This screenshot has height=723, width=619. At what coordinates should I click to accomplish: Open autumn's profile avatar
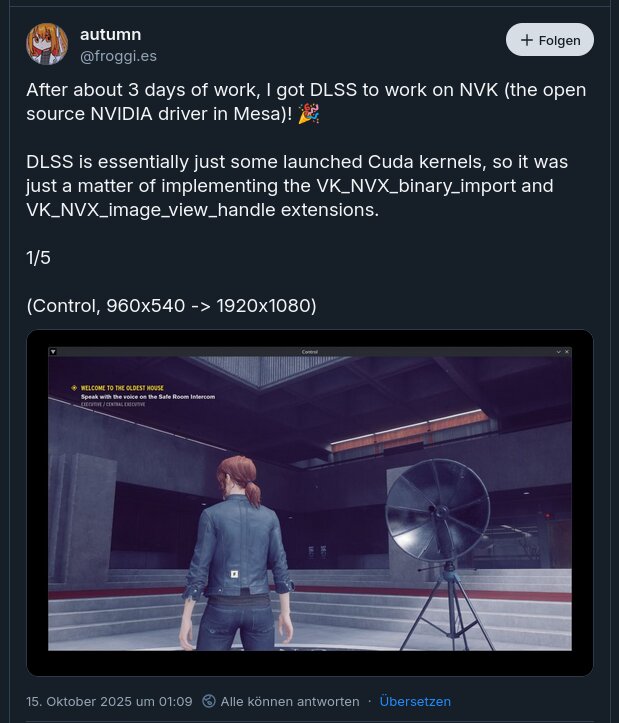click(x=47, y=44)
